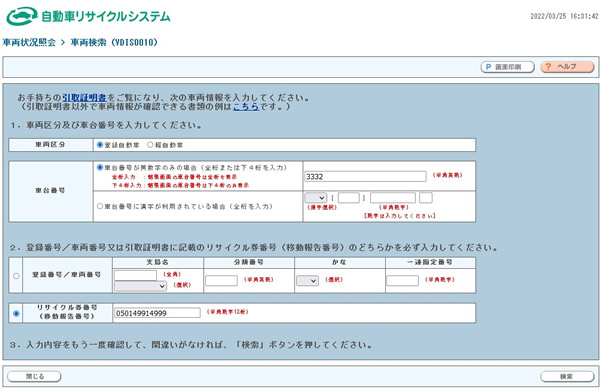Click the bracketed input field after kanji dropdown
The image size is (600, 392).
349,198
